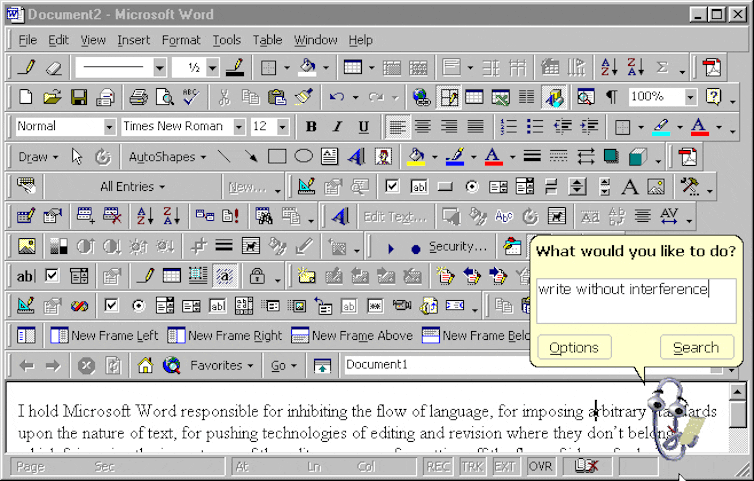Open the Zoom dropdown showing 100%
The image size is (754, 481).
tap(691, 97)
